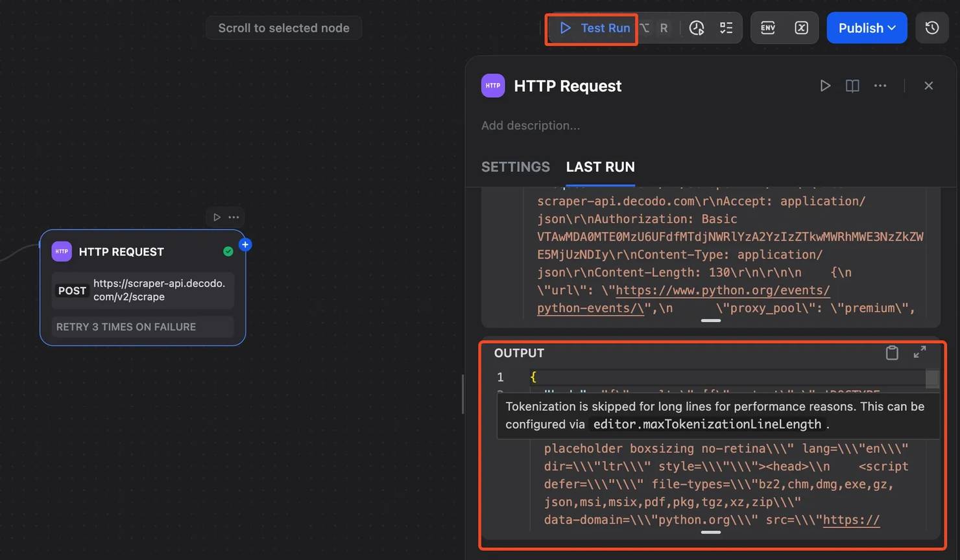Image resolution: width=960 pixels, height=560 pixels.
Task: Open the run history clock icon
Action: point(697,28)
